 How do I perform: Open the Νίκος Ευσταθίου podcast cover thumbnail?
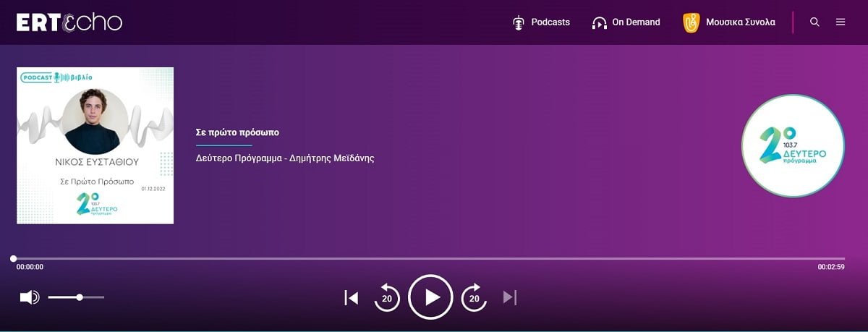(95, 145)
